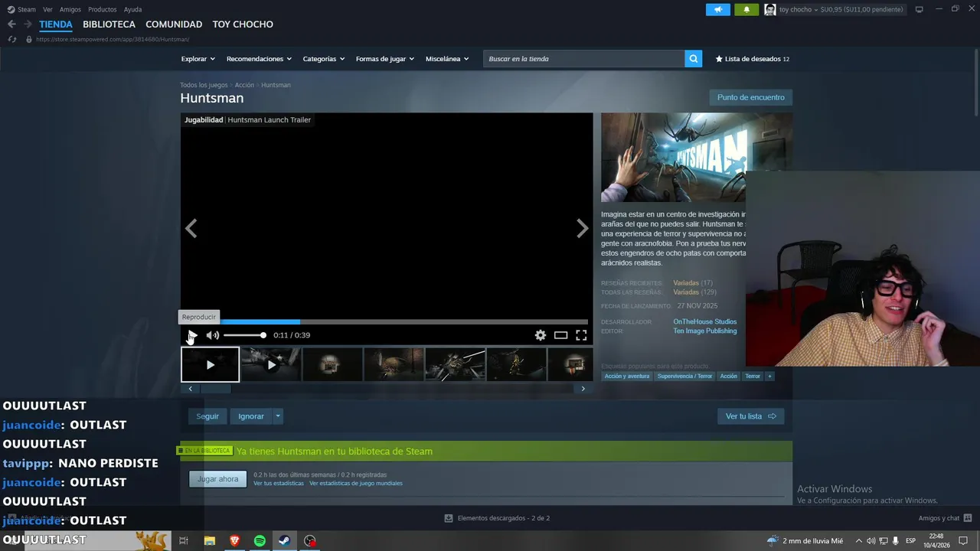Click the Punto de encuentro button
This screenshot has width=980, height=551.
(x=751, y=97)
